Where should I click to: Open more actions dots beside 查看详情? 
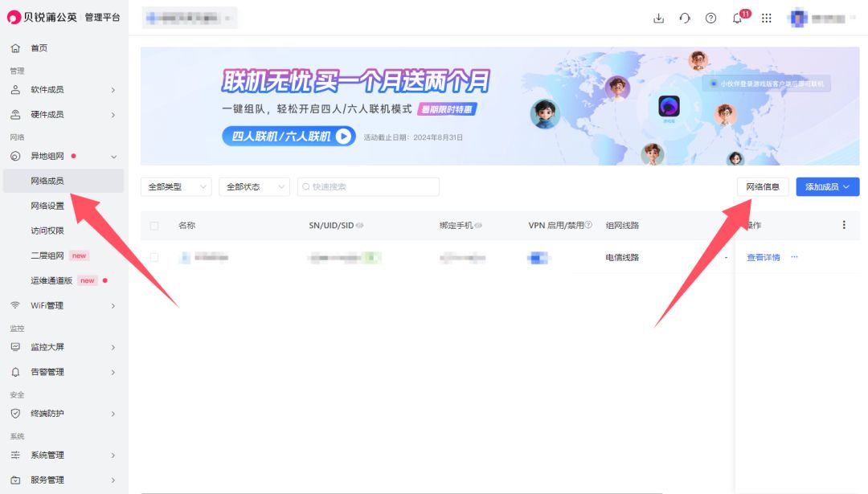coord(794,257)
